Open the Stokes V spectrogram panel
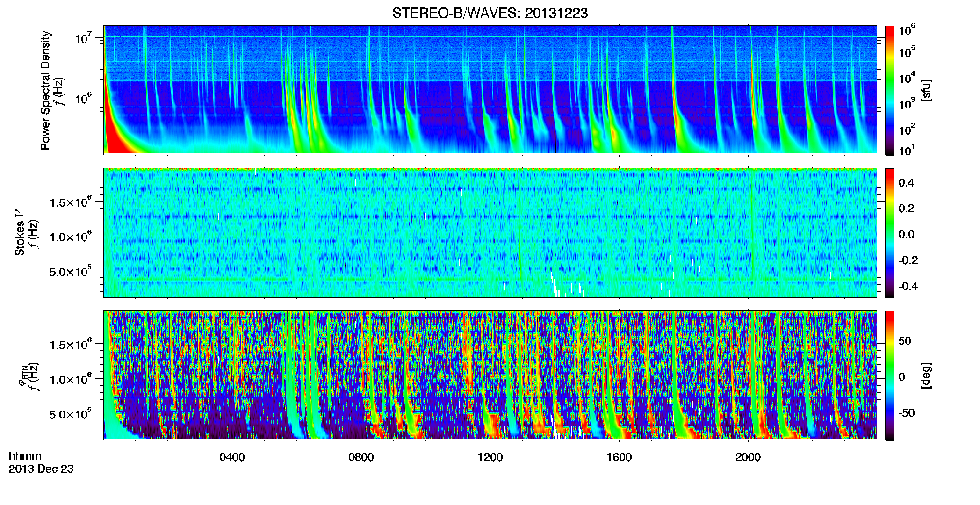Image resolution: width=980 pixels, height=505 pixels. click(x=490, y=232)
